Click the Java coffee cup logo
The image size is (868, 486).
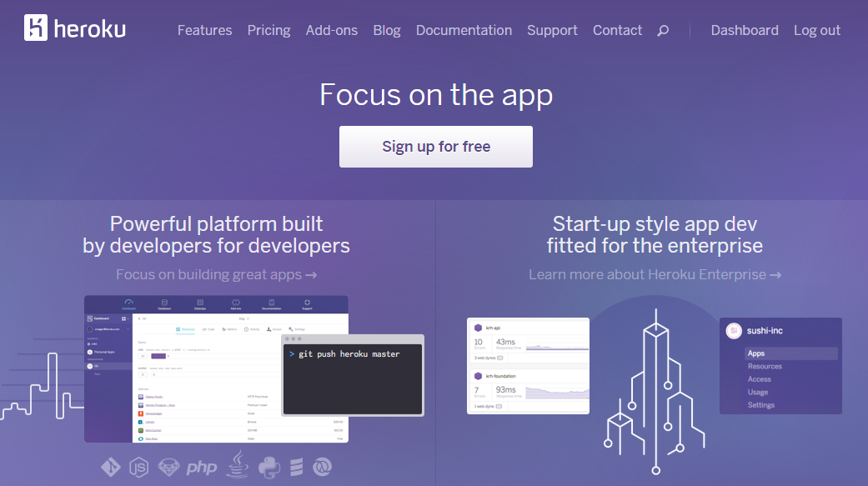238,463
